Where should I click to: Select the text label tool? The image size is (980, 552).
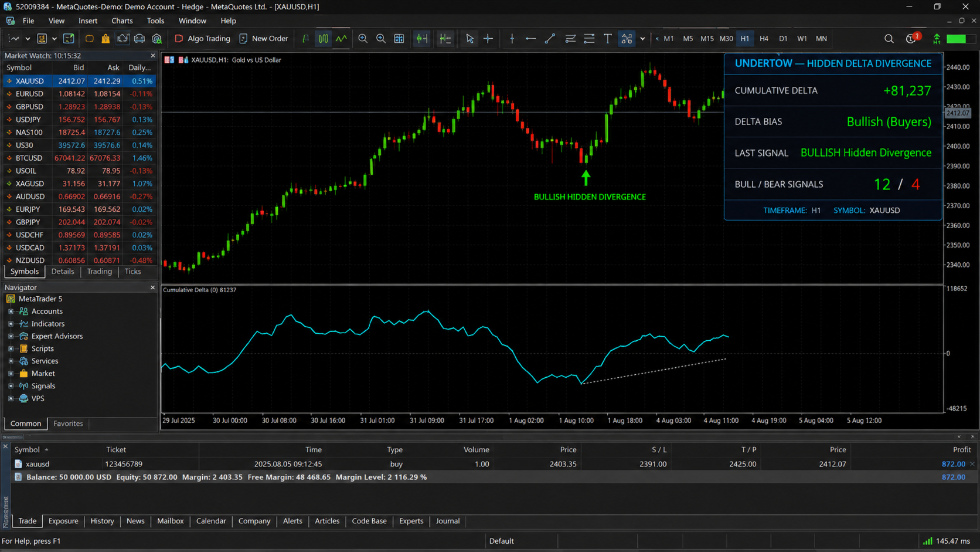pyautogui.click(x=608, y=39)
